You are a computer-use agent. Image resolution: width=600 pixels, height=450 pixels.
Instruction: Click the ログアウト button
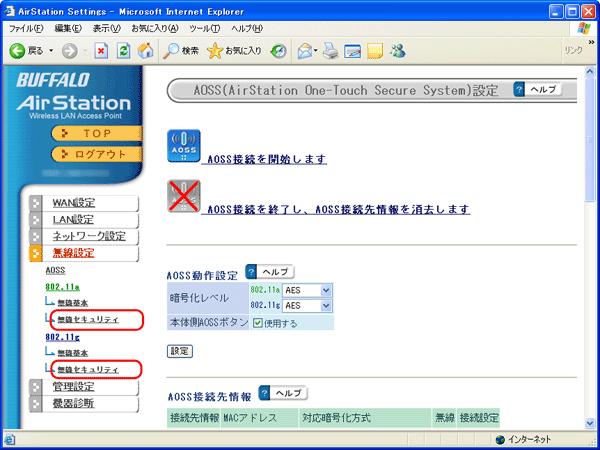click(97, 154)
